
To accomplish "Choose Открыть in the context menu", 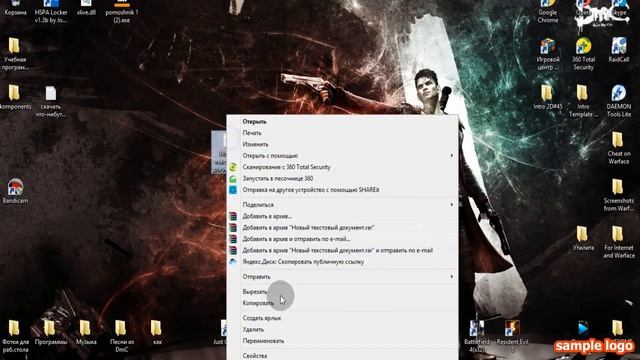I will [342, 122].
